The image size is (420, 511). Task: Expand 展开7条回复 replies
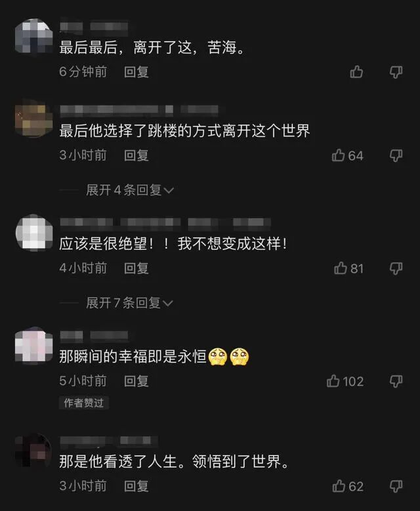129,303
